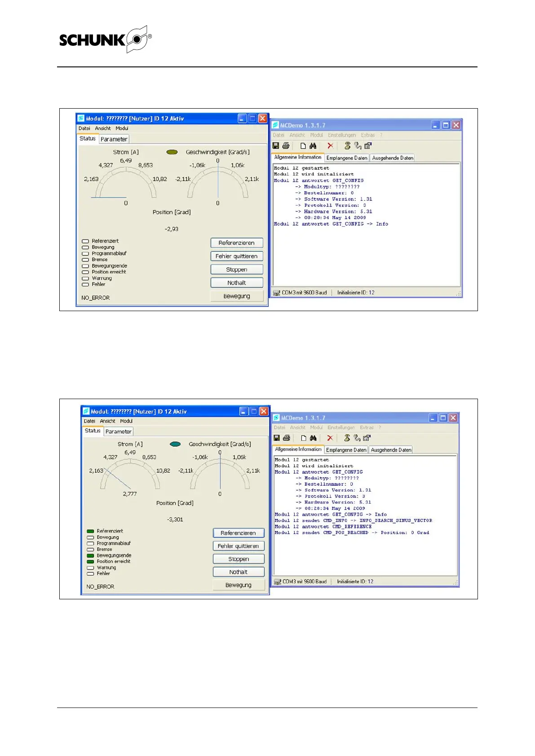535x756 pixels.
Task: Switch to Parameter tab in the upper module window
Action: pos(114,139)
